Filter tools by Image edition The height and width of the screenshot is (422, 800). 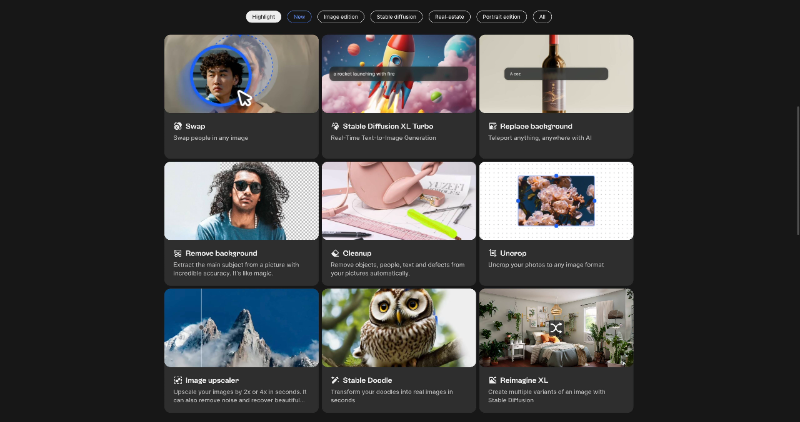pyautogui.click(x=341, y=17)
